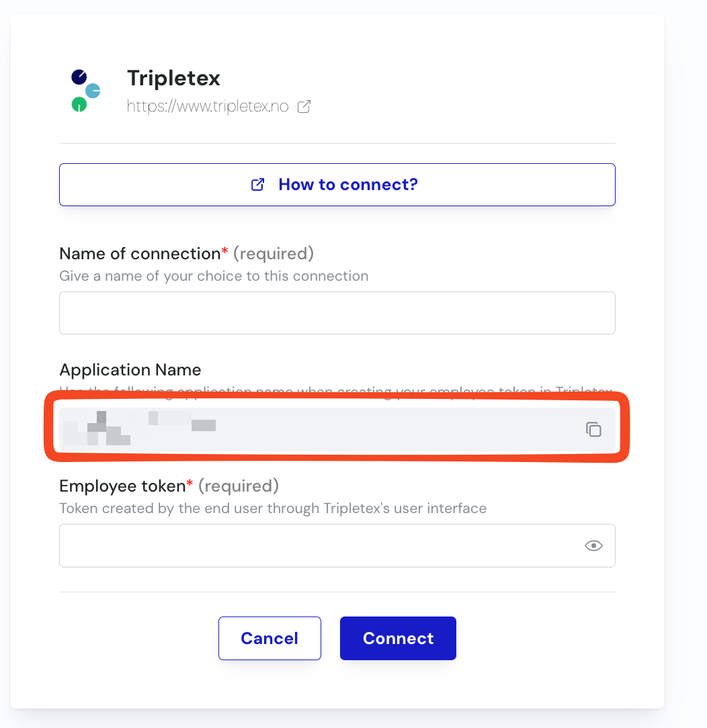The image size is (707, 728).
Task: Click "Give a name of your choice" hint
Action: click(x=214, y=276)
